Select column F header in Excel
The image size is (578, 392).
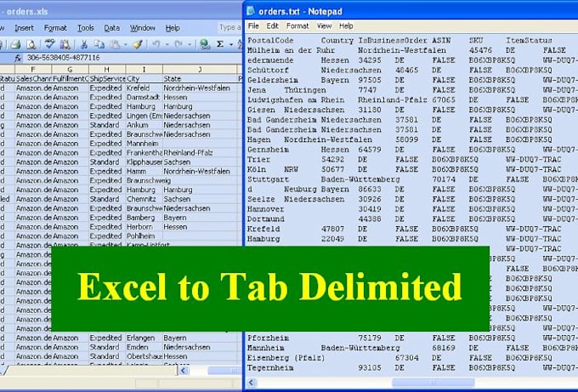[33, 70]
